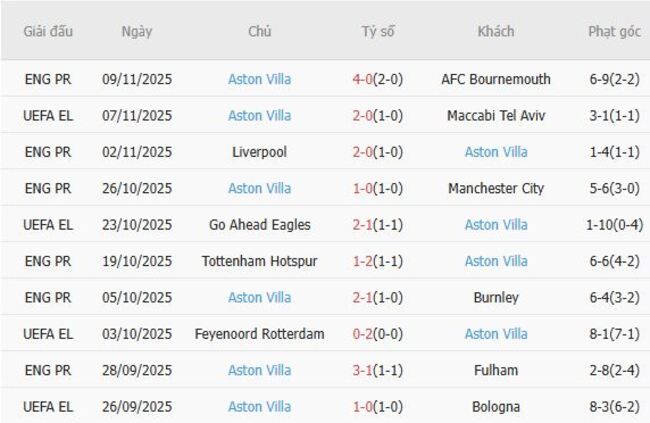Click the 4-0 score against Bournemouth

[x=363, y=79]
